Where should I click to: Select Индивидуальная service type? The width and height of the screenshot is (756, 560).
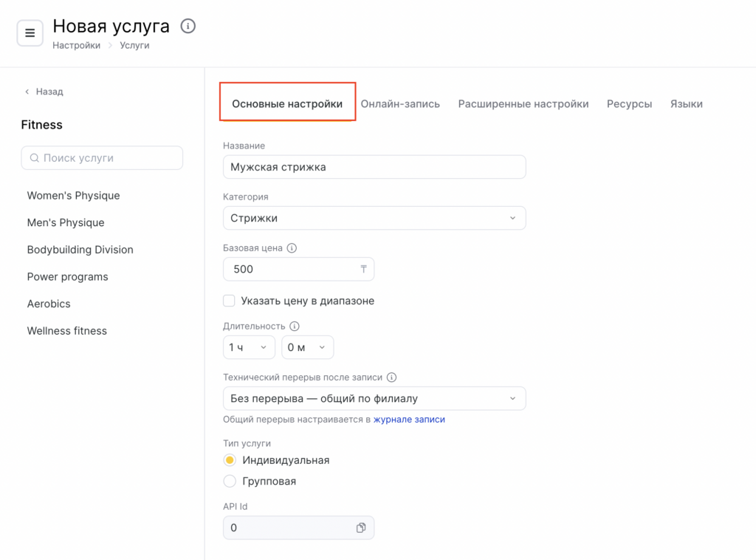tap(230, 460)
